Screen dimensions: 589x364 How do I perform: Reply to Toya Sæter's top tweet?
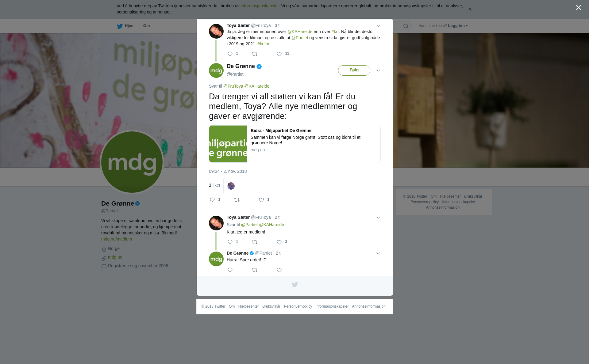[x=230, y=54]
